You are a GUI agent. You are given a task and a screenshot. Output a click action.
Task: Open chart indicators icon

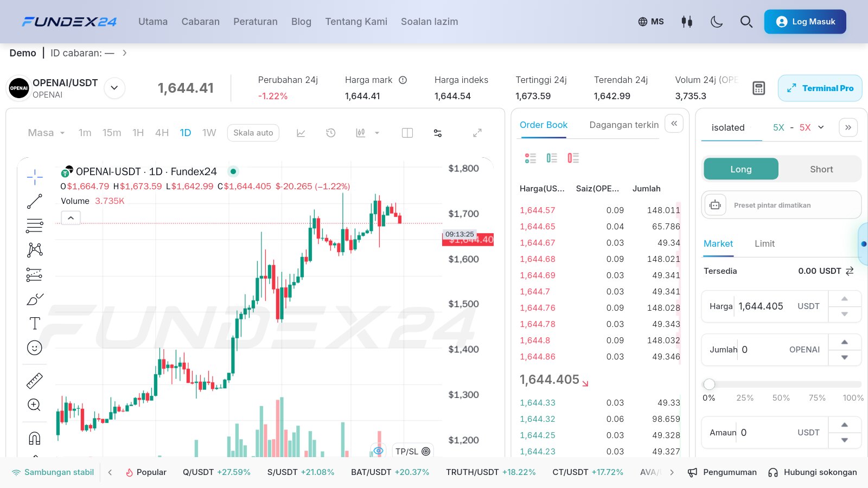[361, 133]
